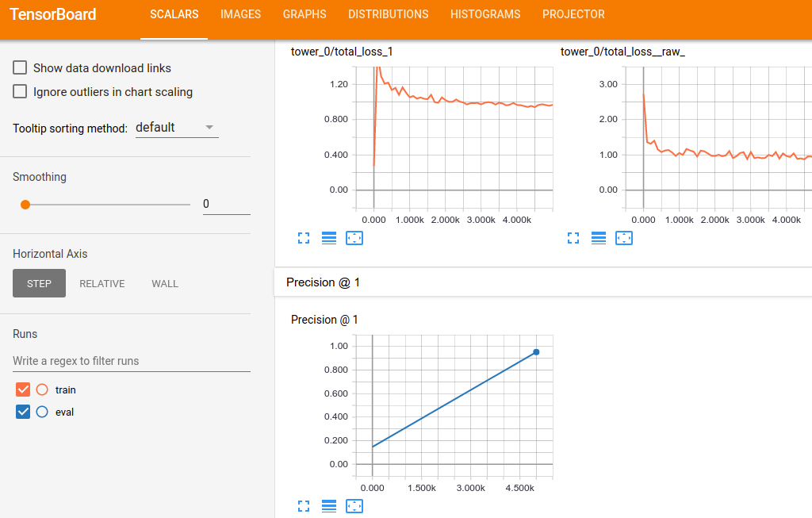Viewport: 812px width, 518px height.
Task: Click the Runs heading text
Action: pyautogui.click(x=25, y=334)
